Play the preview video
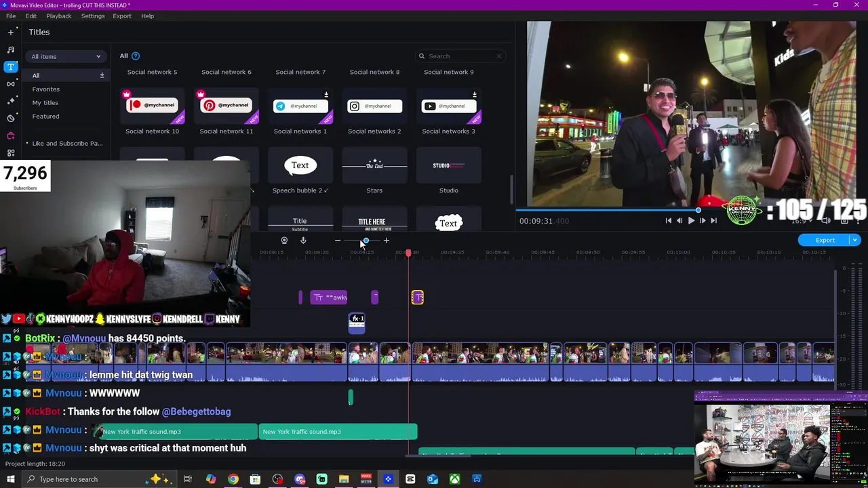 point(691,220)
